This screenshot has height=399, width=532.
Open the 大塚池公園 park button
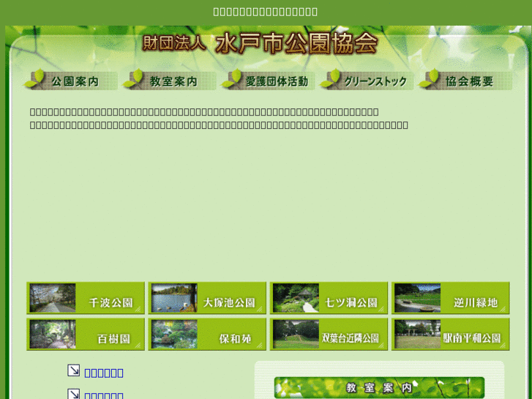click(x=207, y=298)
